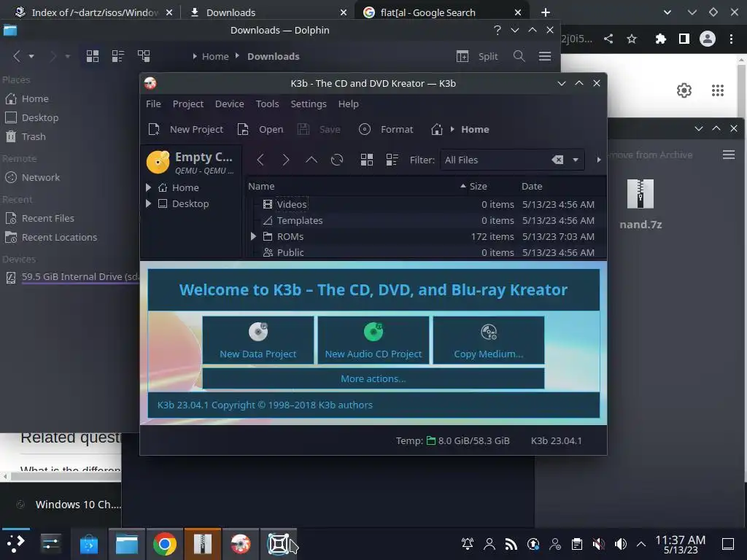Open the K3b Tools menu

click(267, 104)
